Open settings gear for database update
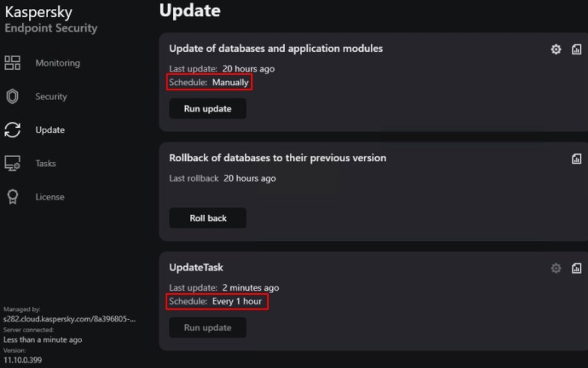Screen dimensions: 588x368 tap(556, 49)
